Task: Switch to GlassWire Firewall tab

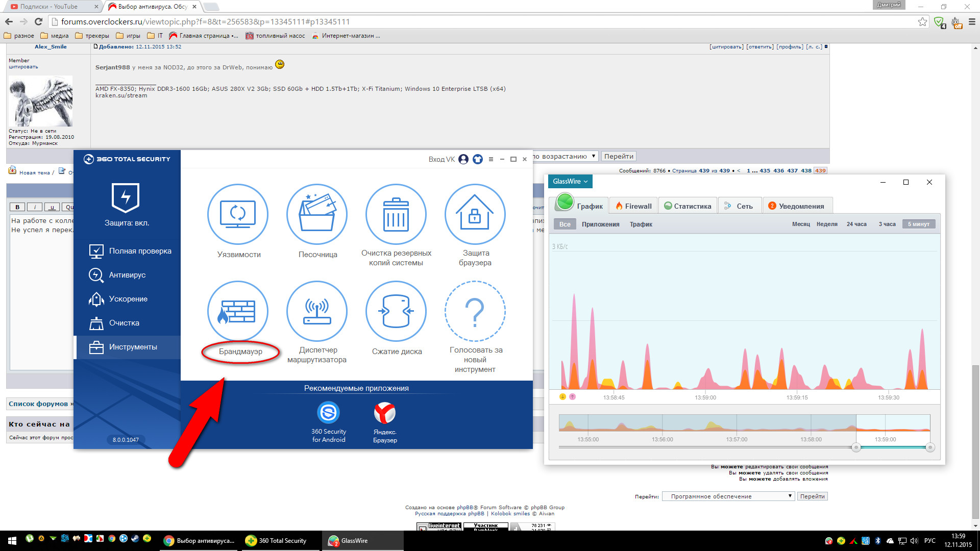Action: pos(633,206)
